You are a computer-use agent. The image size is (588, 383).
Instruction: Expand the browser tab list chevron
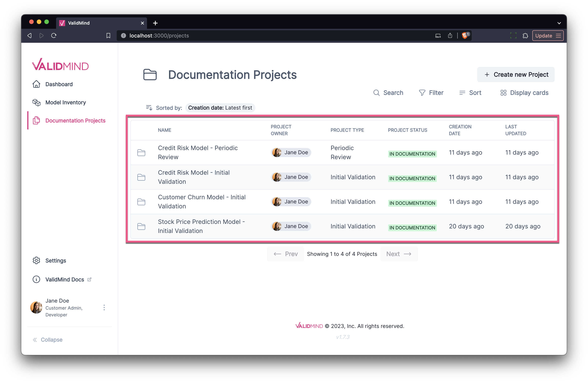tap(559, 23)
